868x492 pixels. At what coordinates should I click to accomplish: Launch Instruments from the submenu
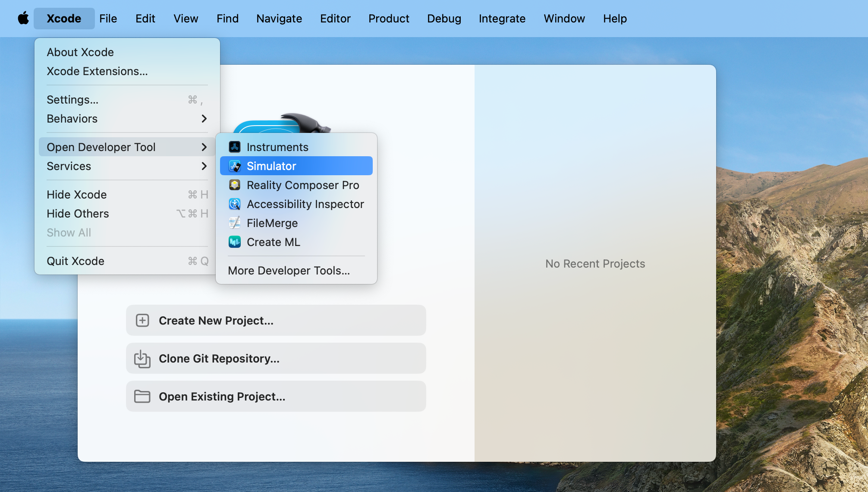pyautogui.click(x=296, y=147)
